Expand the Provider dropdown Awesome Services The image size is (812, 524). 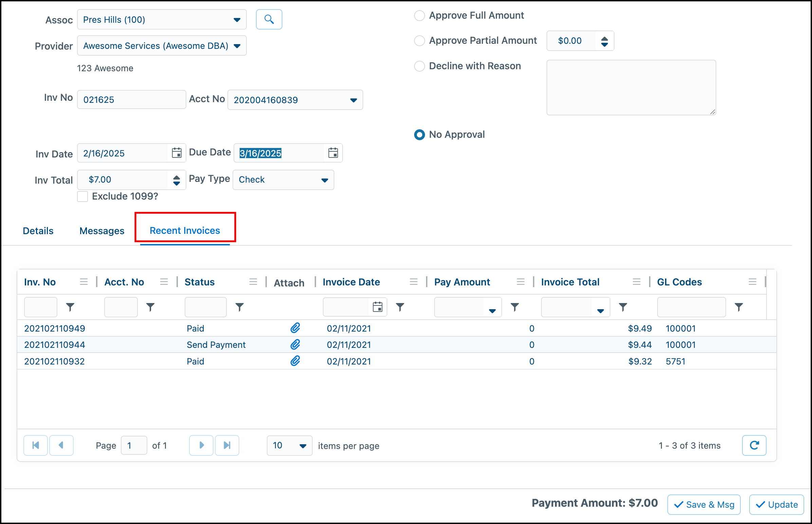click(237, 46)
